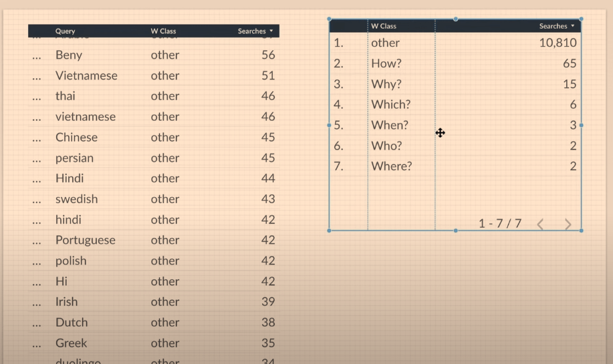Viewport: 613px width, 364px height.
Task: Click the right-middle resize handle of the selected table
Action: click(581, 125)
